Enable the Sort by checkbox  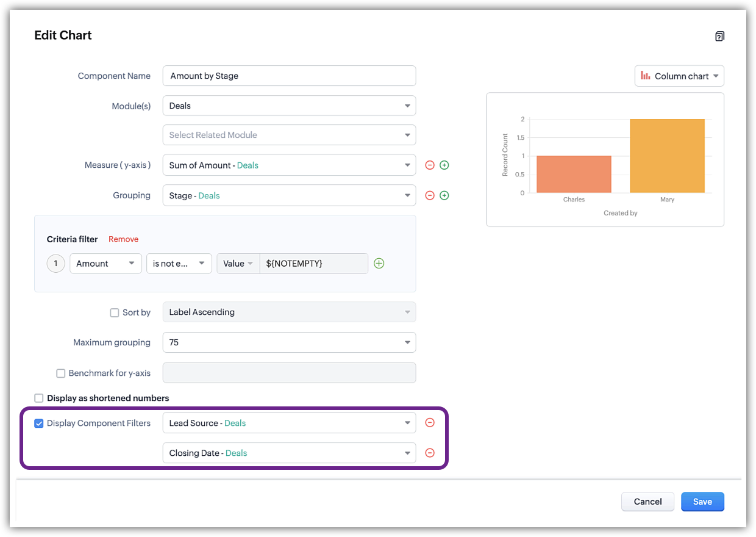coord(115,312)
